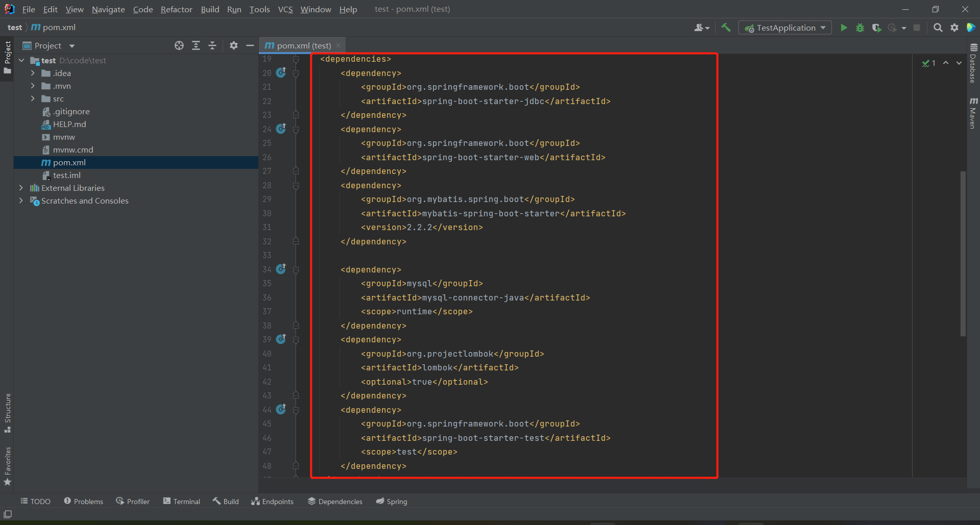The image size is (980, 525).
Task: Open the TODO tool window
Action: coord(35,502)
